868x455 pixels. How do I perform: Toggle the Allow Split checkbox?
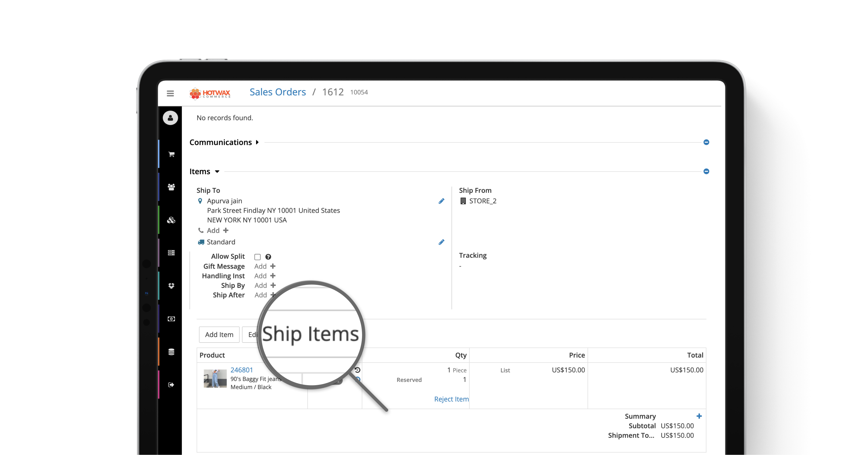[257, 257]
